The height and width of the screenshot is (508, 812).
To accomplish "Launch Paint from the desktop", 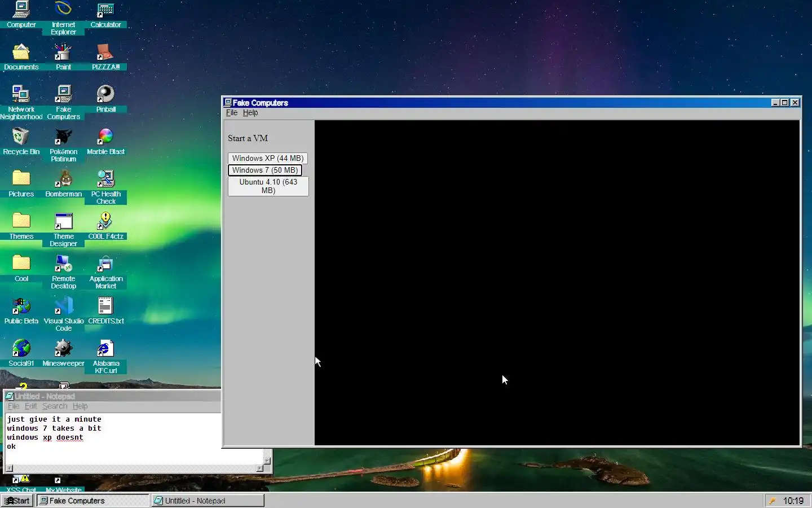I will [63, 56].
